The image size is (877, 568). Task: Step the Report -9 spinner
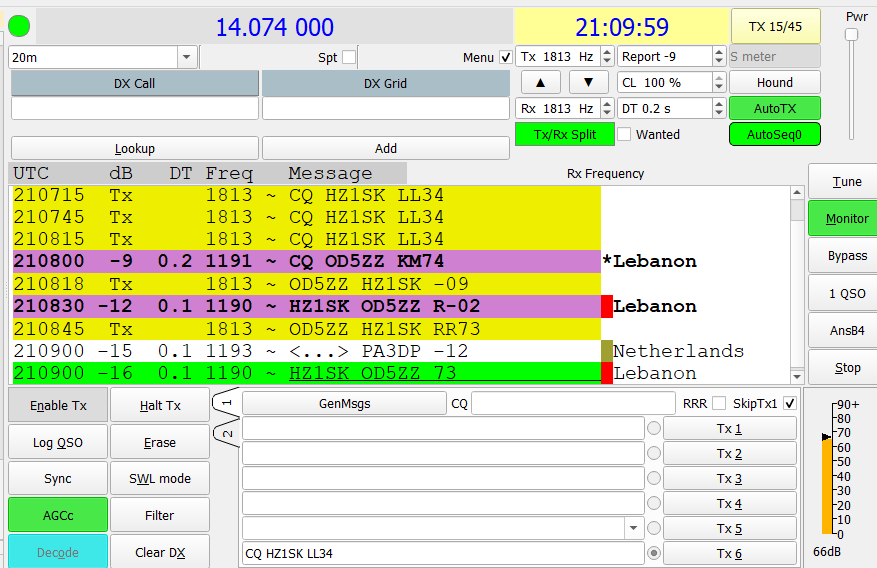719,56
